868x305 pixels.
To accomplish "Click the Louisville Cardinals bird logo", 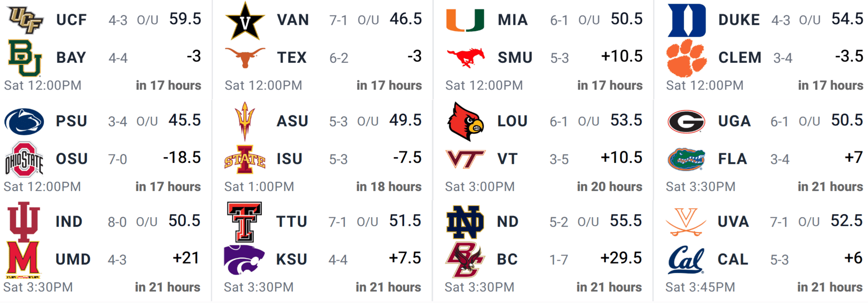I will point(465,121).
